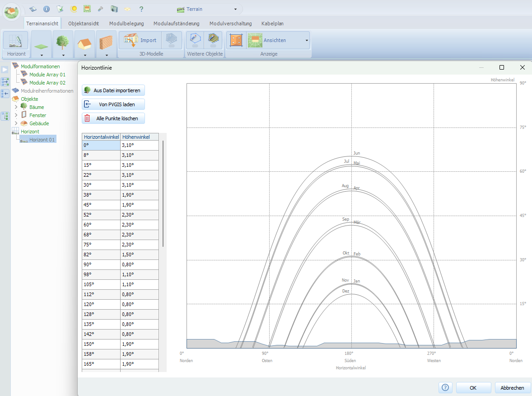This screenshot has height=396, width=532.
Task: Click the Höhenwinkel cell for 38°
Action: point(139,195)
